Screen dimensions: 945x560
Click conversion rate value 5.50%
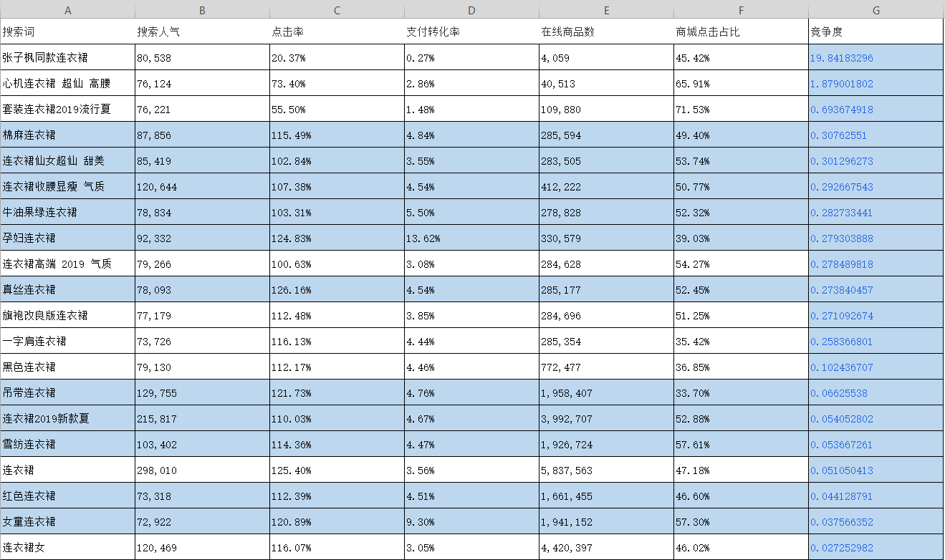pyautogui.click(x=471, y=212)
